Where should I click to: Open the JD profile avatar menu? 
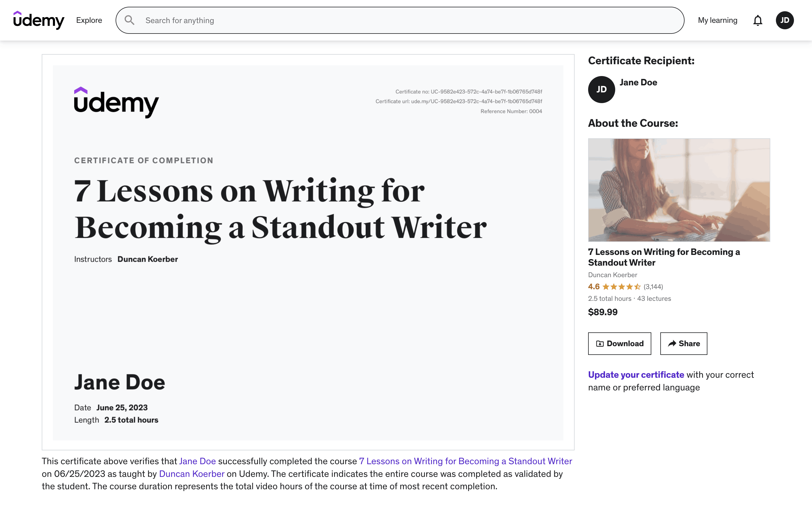(784, 20)
